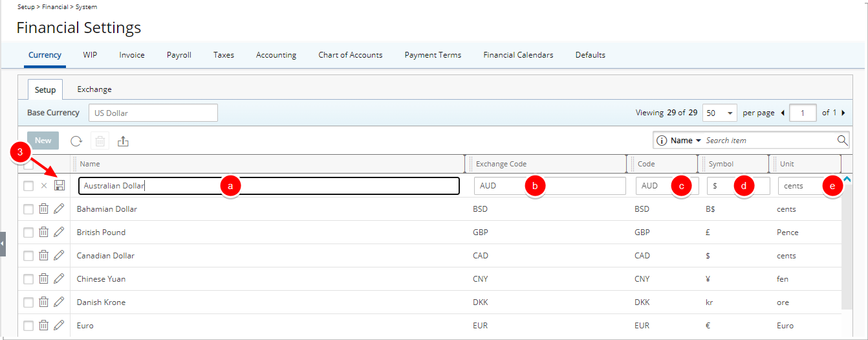Check the Australian Dollar row checkbox
868x340 pixels.
pos(28,186)
